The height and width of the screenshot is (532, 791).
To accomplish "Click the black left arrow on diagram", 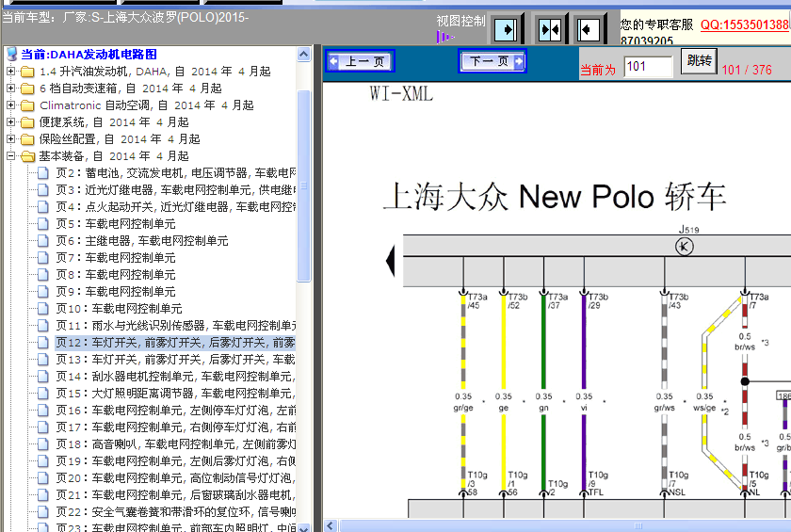I will pyautogui.click(x=390, y=261).
